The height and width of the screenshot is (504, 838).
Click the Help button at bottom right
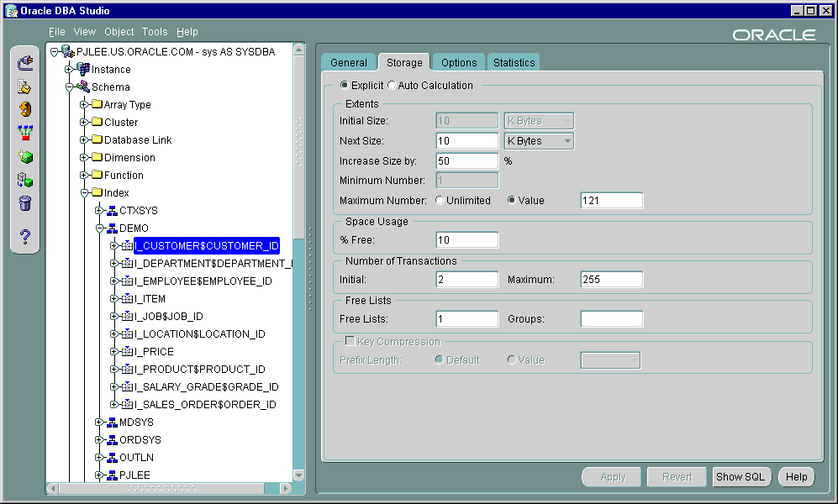(796, 477)
